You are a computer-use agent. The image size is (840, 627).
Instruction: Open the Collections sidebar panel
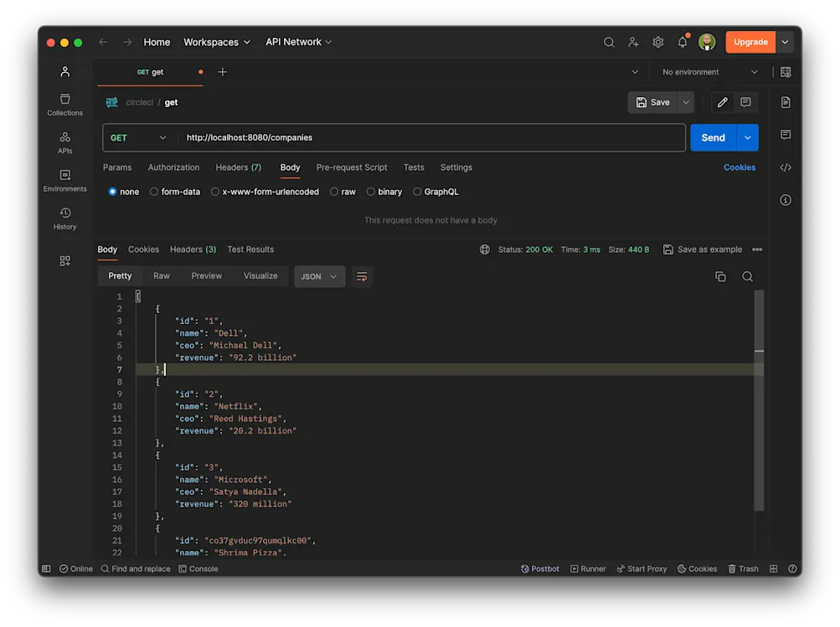pos(64,101)
